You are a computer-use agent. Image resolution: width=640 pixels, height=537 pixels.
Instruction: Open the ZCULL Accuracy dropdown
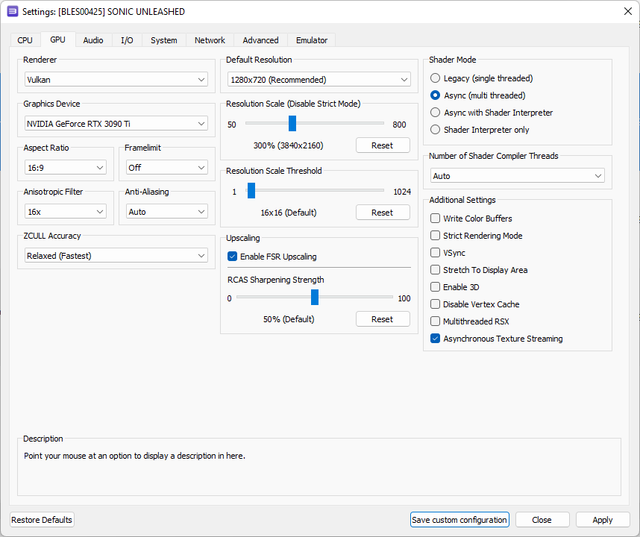click(116, 256)
